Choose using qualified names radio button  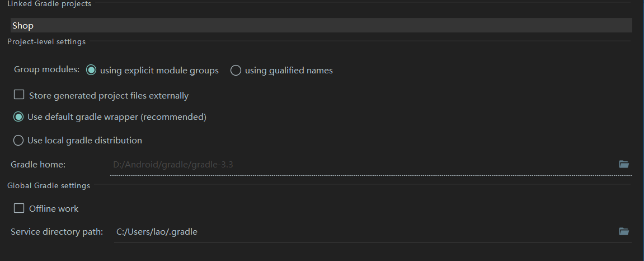236,70
